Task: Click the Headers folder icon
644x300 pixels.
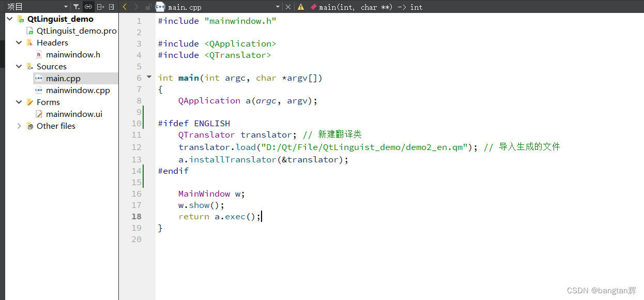Action: (30, 42)
